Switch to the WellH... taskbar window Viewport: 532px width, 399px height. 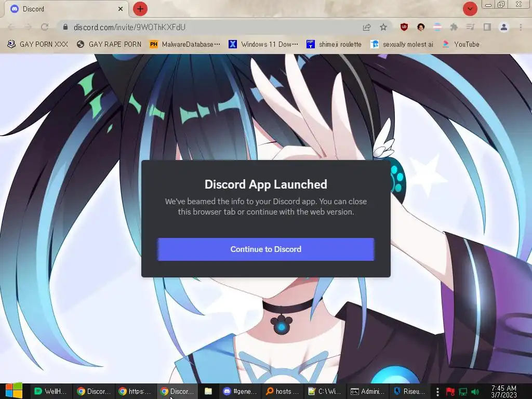[51, 392]
